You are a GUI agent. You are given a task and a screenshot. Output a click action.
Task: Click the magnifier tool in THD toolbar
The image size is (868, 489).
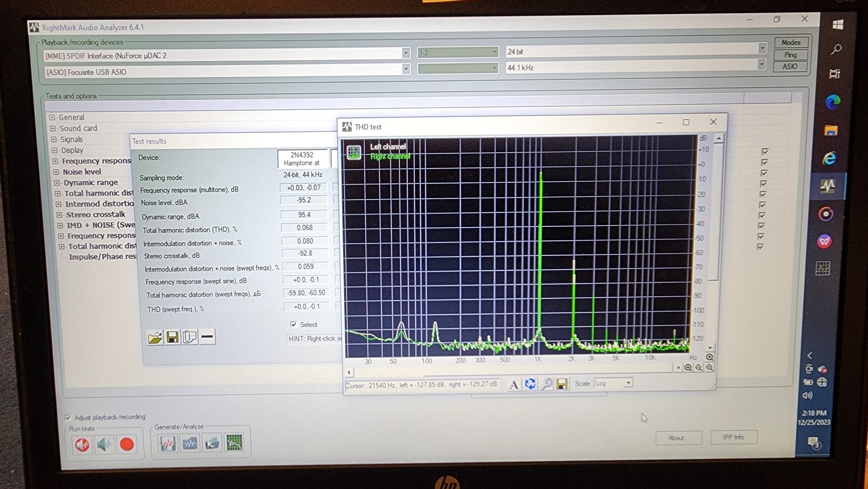pos(546,384)
